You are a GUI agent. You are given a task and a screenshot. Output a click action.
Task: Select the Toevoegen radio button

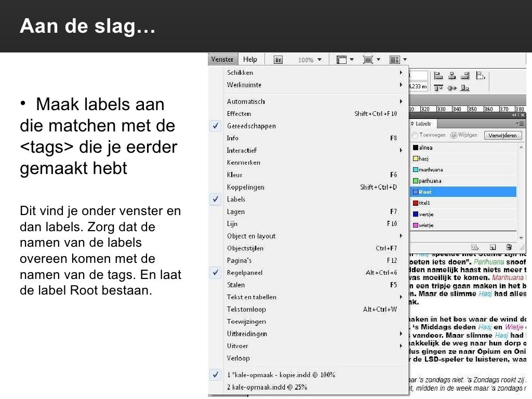tap(415, 136)
